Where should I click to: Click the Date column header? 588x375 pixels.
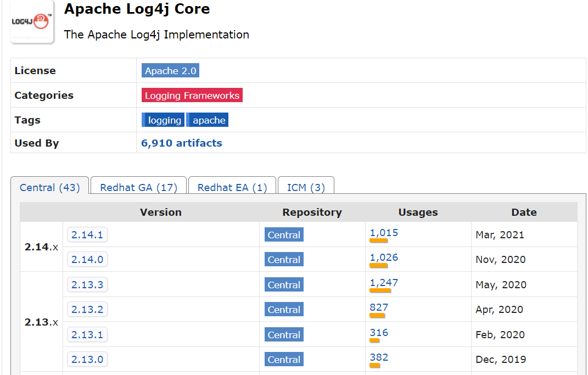point(524,212)
